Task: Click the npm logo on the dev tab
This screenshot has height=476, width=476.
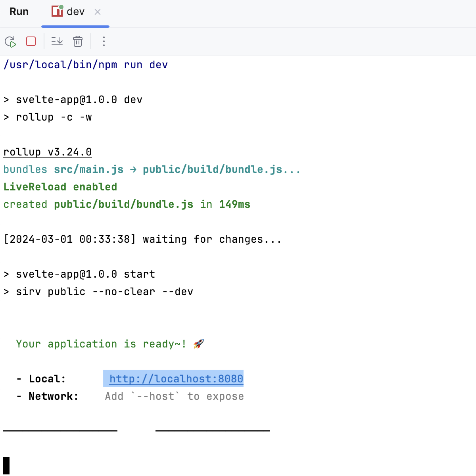Action: click(56, 12)
